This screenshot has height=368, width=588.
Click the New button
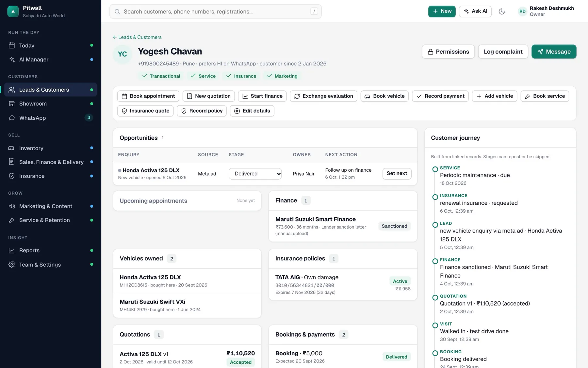pos(442,11)
